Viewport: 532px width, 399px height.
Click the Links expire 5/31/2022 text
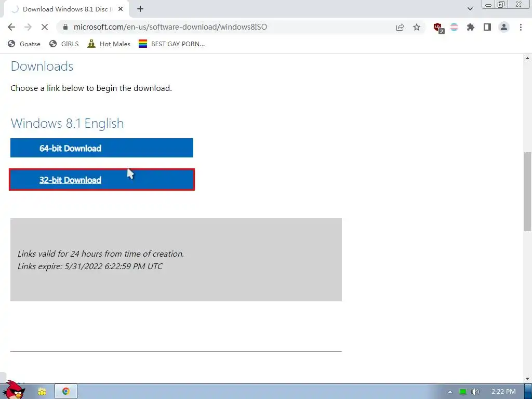(x=90, y=267)
